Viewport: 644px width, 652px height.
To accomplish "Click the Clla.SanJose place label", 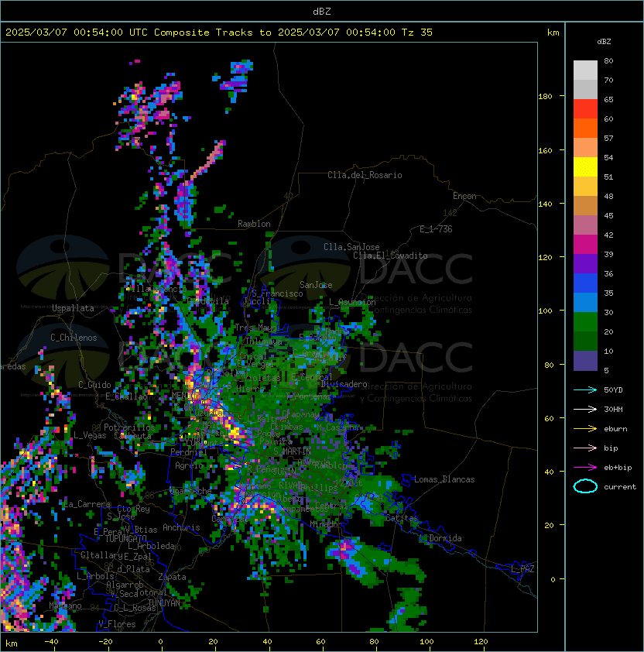I will (x=351, y=247).
